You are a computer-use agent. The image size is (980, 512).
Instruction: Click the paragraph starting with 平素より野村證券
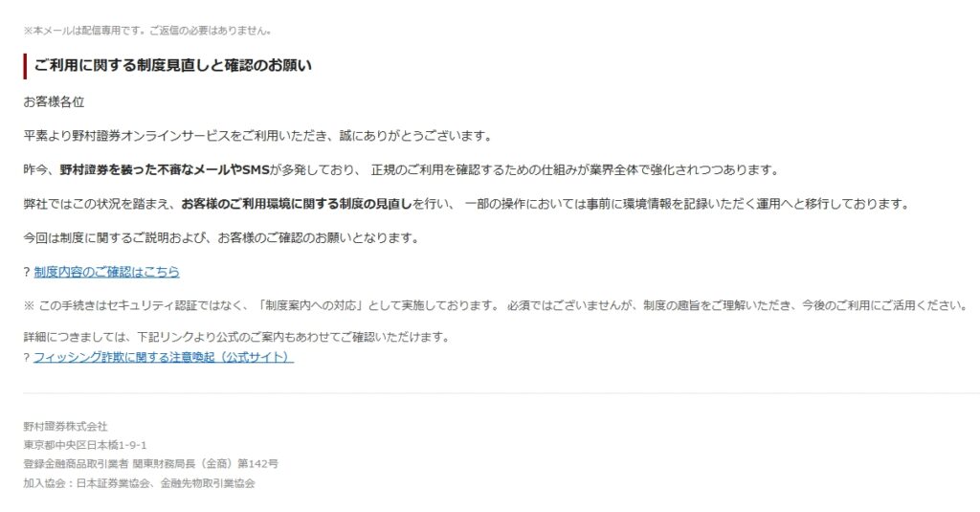258,136
